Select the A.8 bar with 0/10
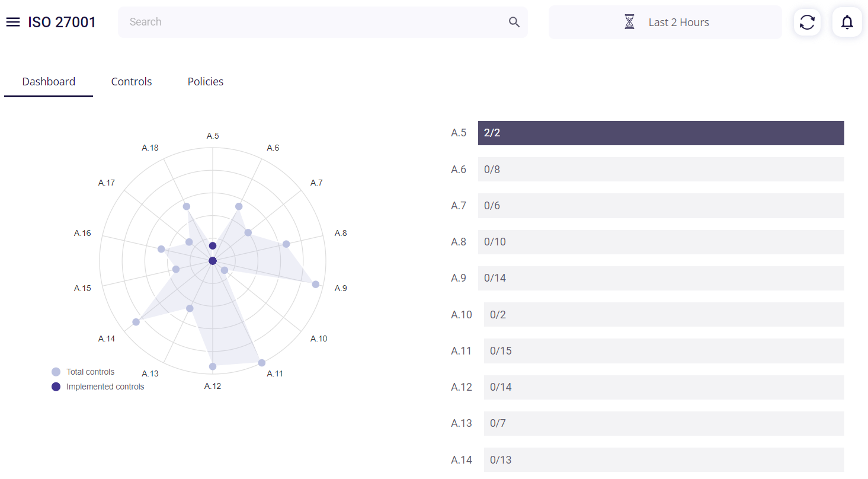 [x=661, y=242]
